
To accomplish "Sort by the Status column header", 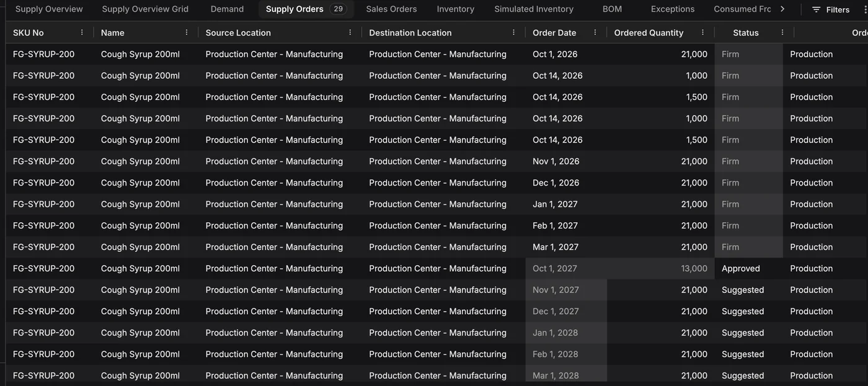I will click(745, 32).
